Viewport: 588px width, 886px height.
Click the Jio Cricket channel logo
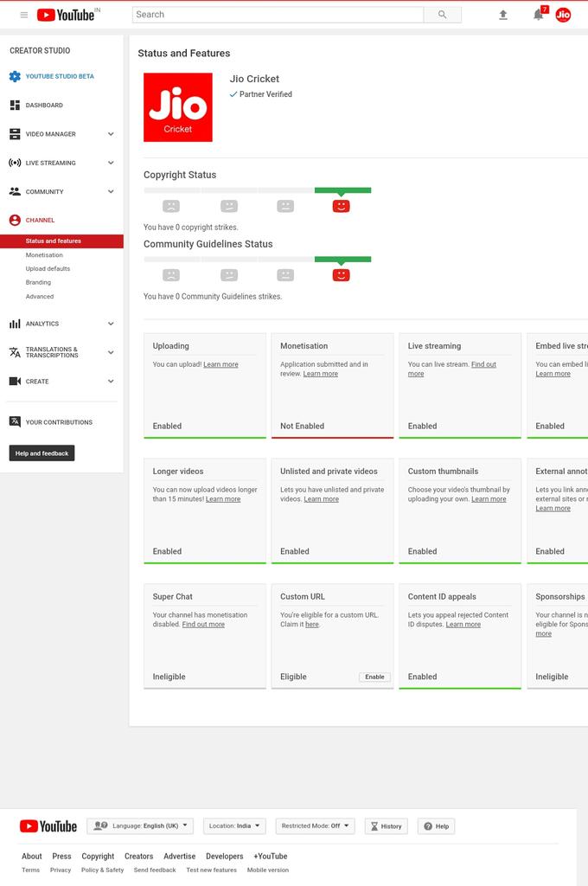click(178, 107)
